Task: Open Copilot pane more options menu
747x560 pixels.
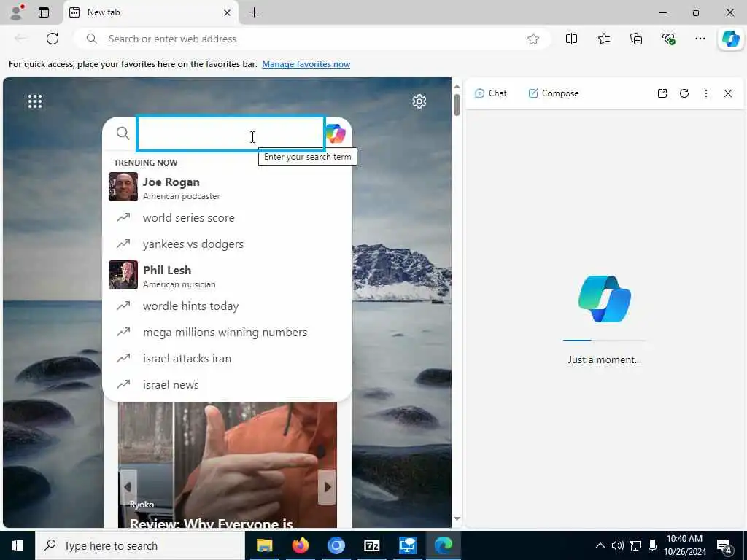Action: (706, 93)
